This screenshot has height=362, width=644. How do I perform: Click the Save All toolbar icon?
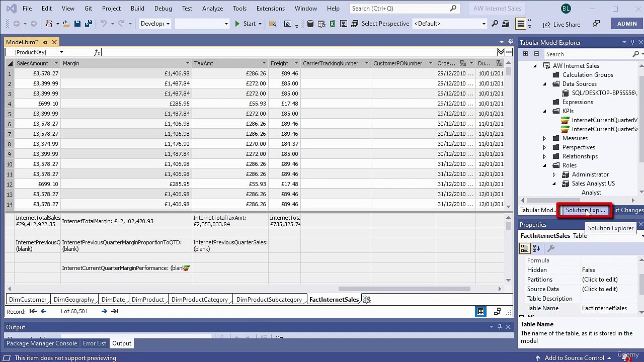click(x=88, y=24)
